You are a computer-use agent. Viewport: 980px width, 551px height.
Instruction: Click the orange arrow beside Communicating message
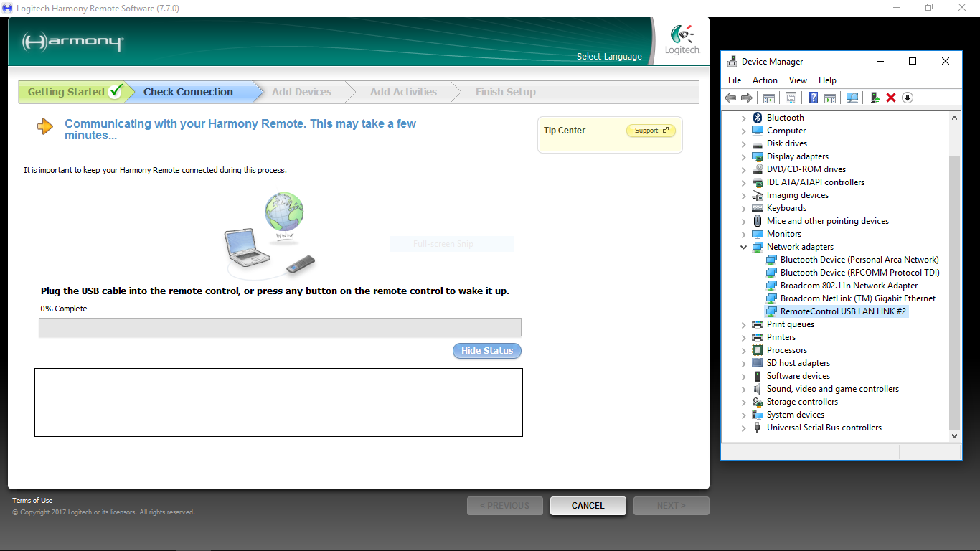tap(45, 127)
